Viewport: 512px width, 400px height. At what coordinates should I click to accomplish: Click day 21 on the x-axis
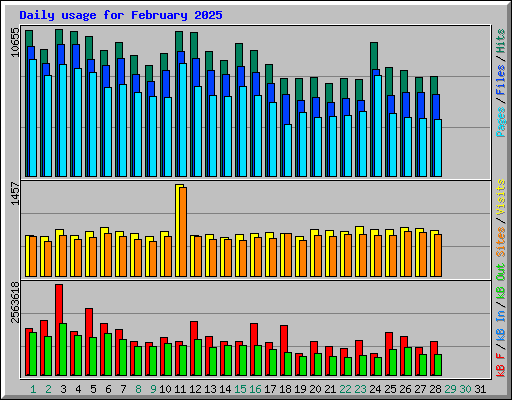pos(330,389)
